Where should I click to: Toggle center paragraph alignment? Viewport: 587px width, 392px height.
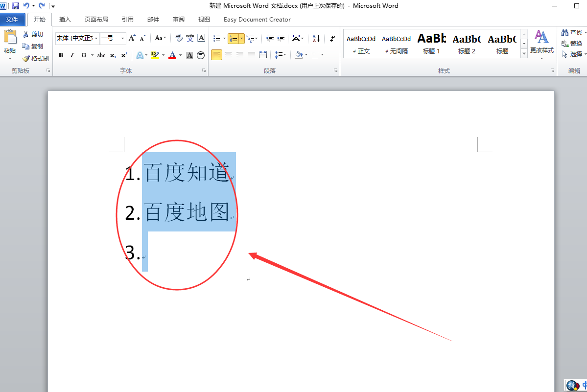(228, 55)
